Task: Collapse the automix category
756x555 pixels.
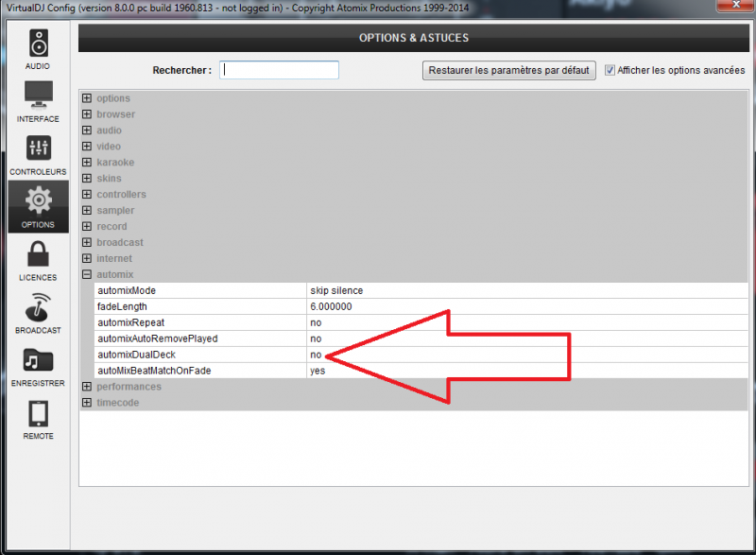Action: 87,274
